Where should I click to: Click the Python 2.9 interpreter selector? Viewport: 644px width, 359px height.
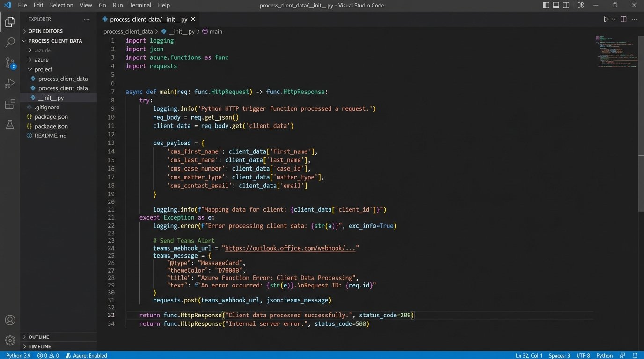click(x=17, y=355)
